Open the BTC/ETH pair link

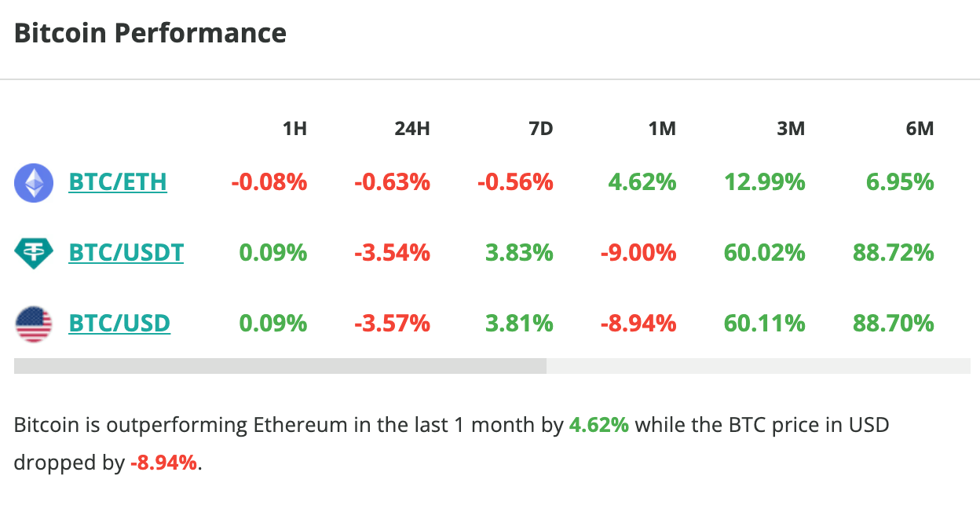[x=118, y=182]
